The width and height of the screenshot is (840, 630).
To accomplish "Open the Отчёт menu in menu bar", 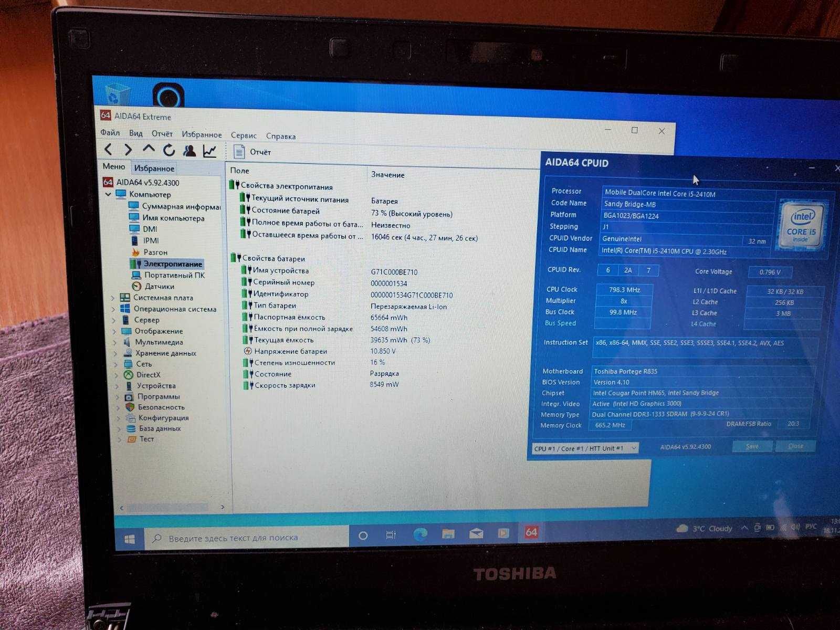I will click(x=162, y=134).
